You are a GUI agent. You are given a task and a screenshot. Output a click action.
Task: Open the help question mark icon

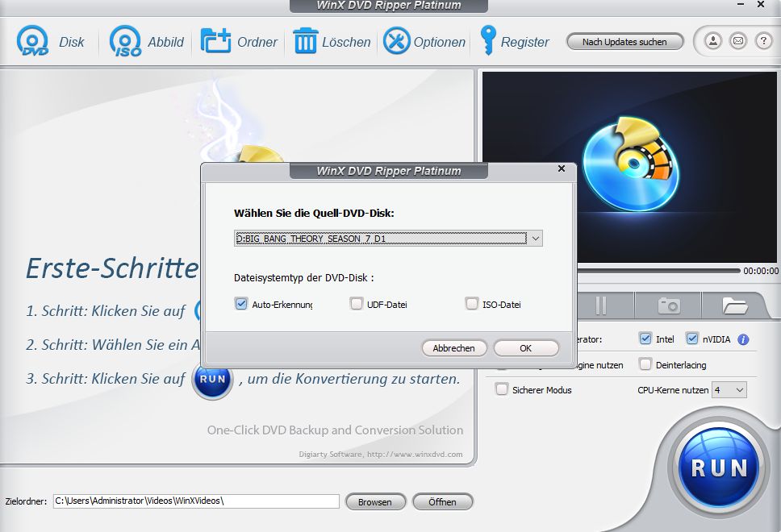763,41
